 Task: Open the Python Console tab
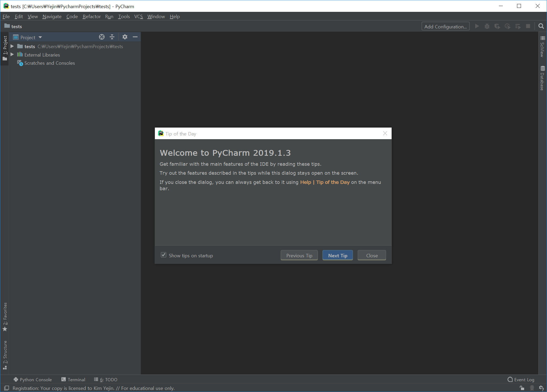pos(33,380)
